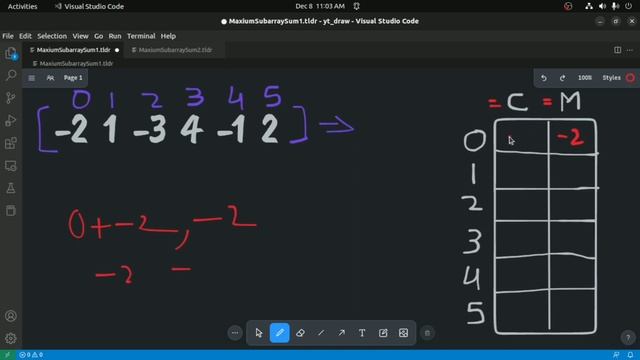Open the Testing flask view

click(x=11, y=188)
